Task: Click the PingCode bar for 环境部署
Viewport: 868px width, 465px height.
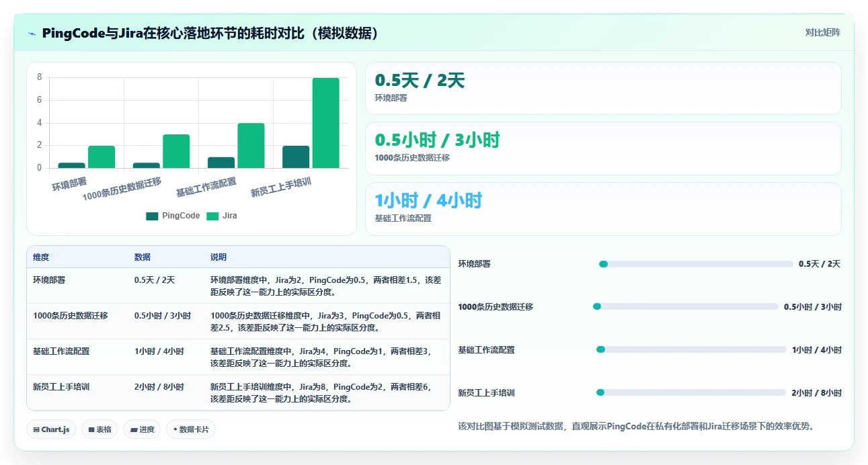Action: (71, 165)
